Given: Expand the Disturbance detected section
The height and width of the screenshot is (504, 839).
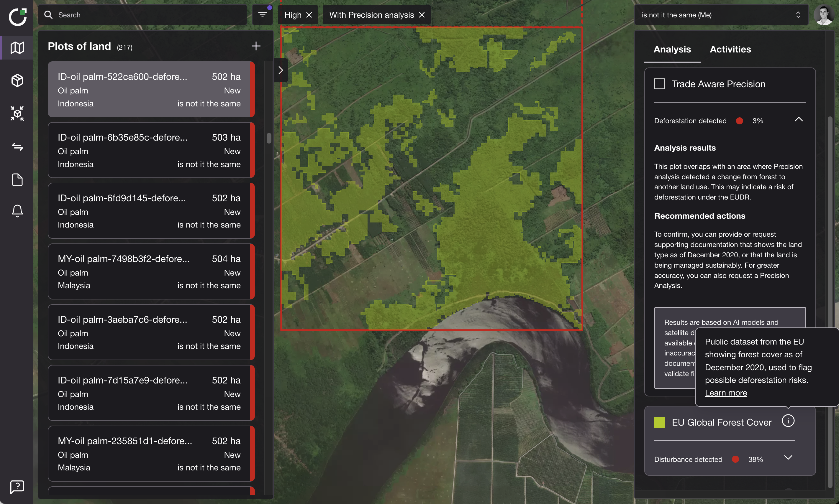Looking at the screenshot, I should click(788, 458).
